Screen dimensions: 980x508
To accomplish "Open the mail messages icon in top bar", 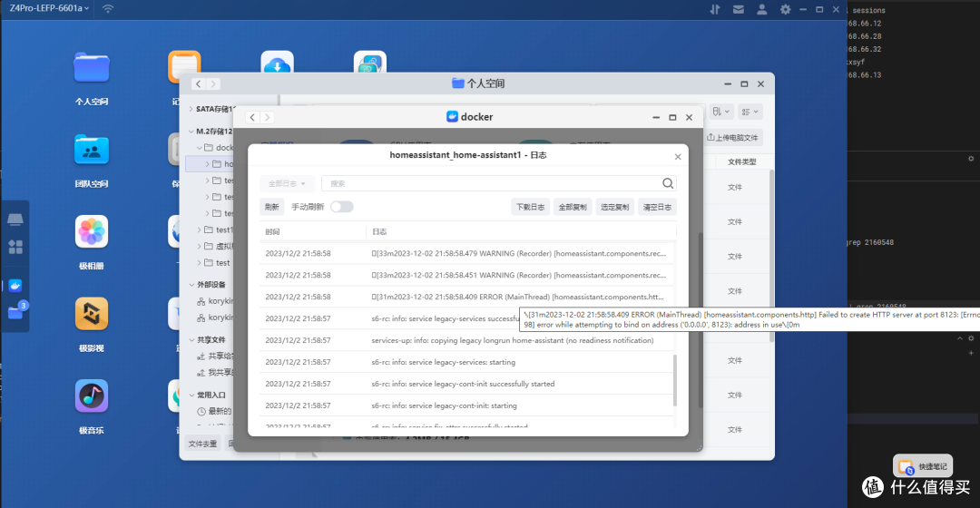I will [x=738, y=9].
